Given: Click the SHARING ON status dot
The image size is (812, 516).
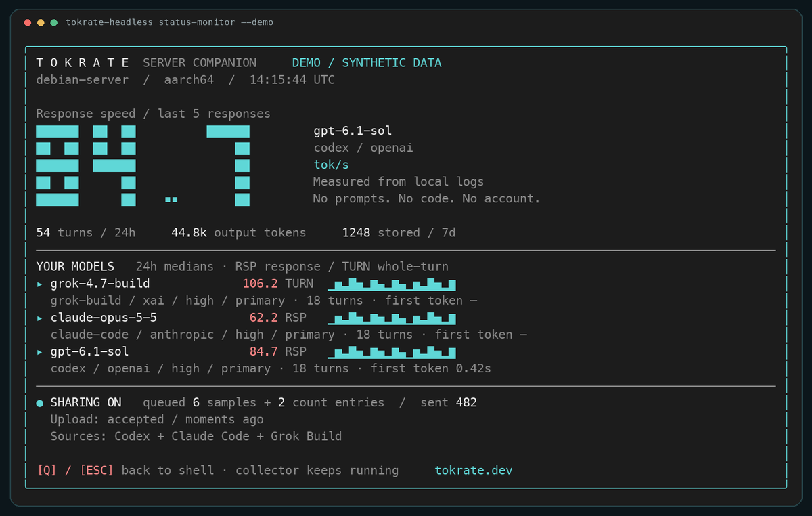Looking at the screenshot, I should 39,403.
